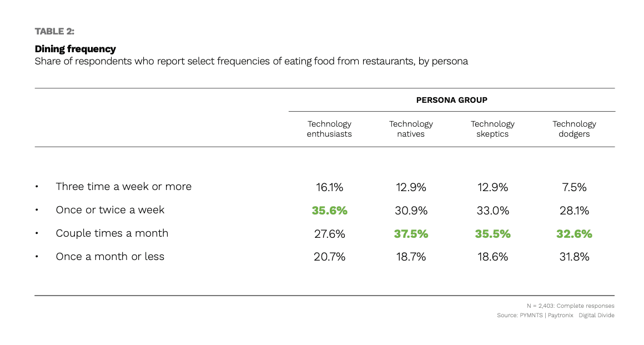Click the N = 2,403 footnote

(570, 306)
